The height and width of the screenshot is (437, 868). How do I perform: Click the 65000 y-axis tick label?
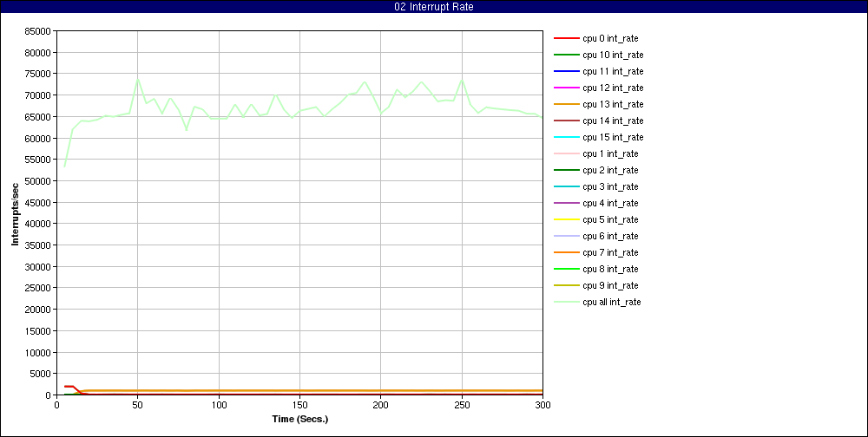[38, 117]
